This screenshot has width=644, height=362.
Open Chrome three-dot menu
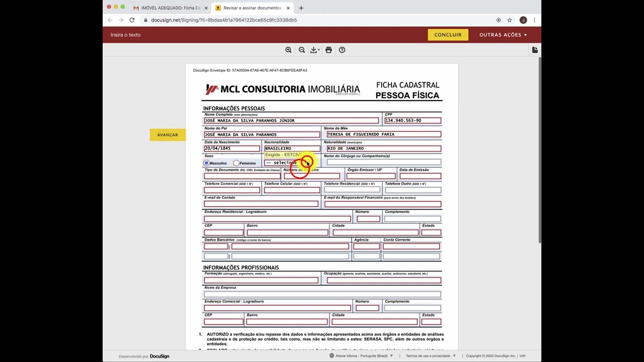[534, 20]
